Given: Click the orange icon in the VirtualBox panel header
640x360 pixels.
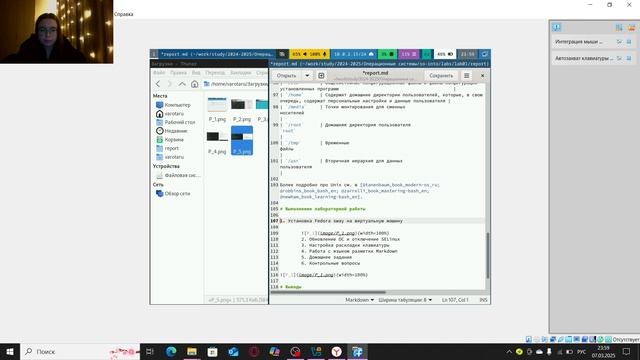Looking at the screenshot, I should pos(631,27).
